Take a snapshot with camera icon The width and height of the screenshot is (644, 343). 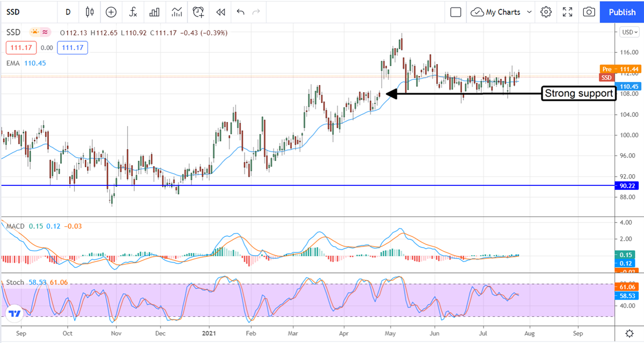coord(589,12)
